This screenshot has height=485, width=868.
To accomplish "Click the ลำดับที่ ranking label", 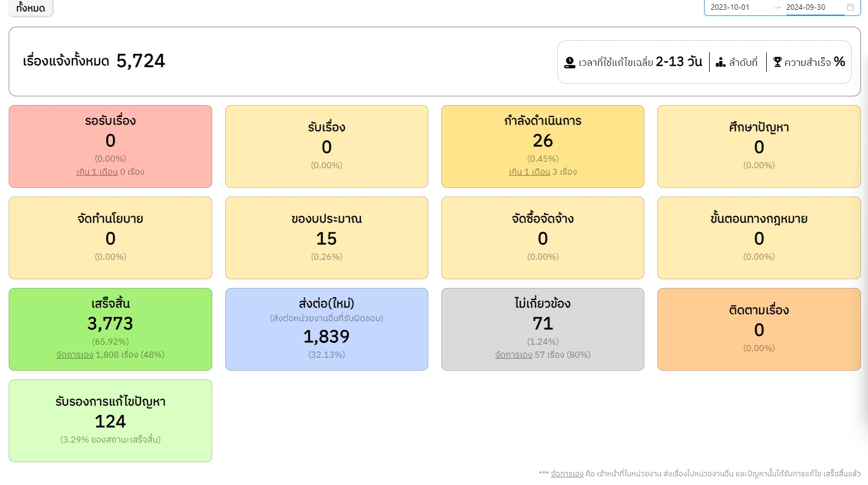I will [x=743, y=63].
